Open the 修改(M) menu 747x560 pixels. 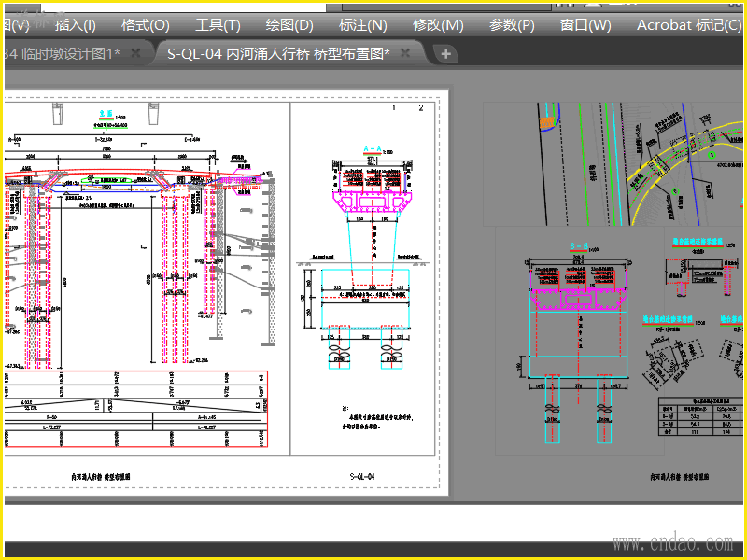click(438, 25)
